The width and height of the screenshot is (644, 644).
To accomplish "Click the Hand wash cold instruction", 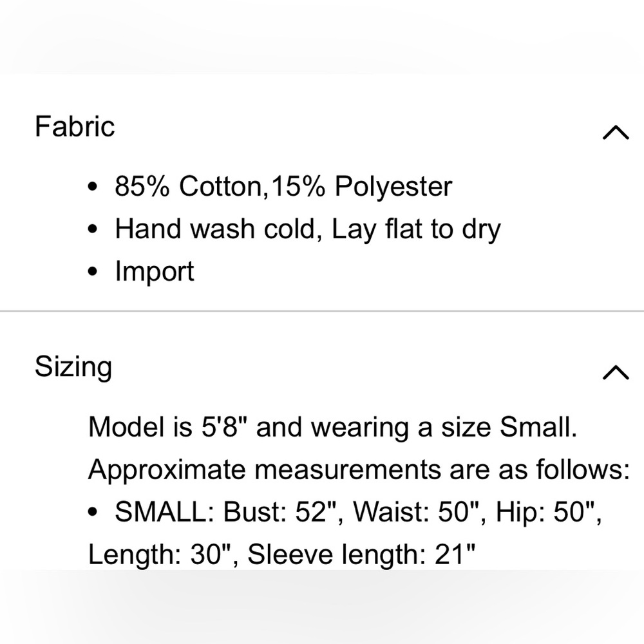I will (x=218, y=229).
